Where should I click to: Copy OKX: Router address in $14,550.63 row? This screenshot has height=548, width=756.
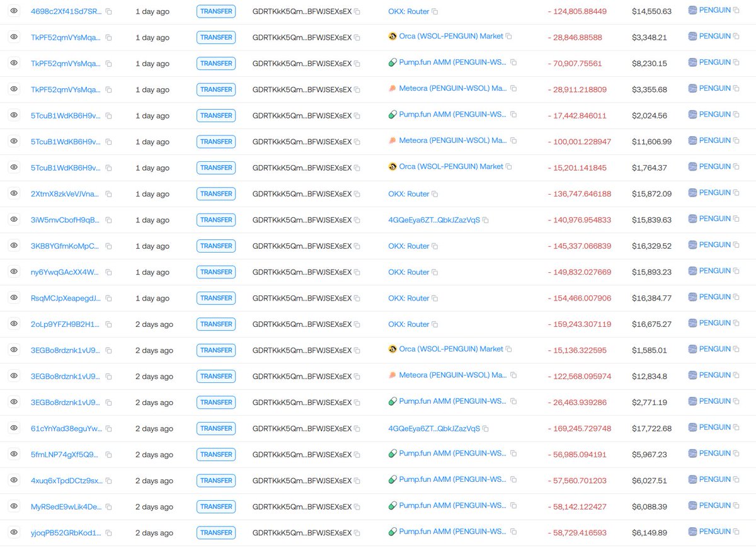(435, 11)
